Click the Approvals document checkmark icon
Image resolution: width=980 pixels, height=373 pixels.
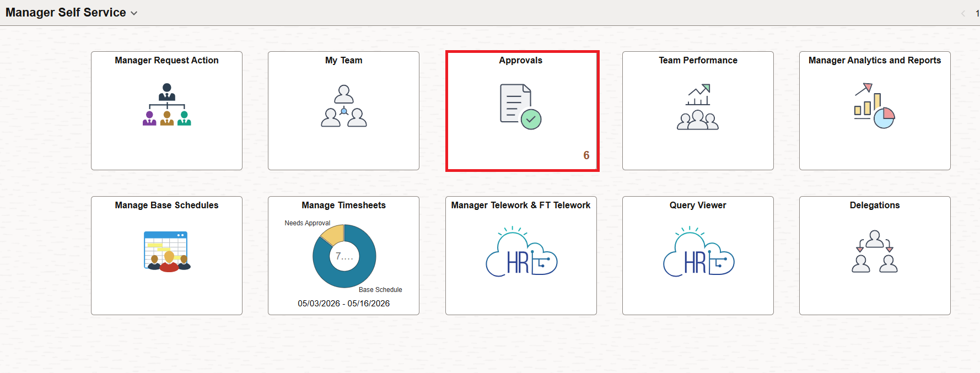(521, 106)
